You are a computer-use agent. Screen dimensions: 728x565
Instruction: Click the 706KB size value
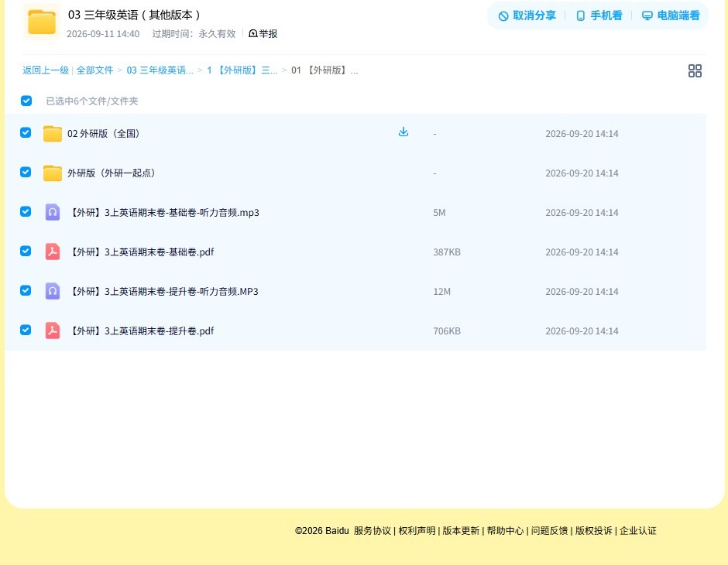(x=447, y=330)
